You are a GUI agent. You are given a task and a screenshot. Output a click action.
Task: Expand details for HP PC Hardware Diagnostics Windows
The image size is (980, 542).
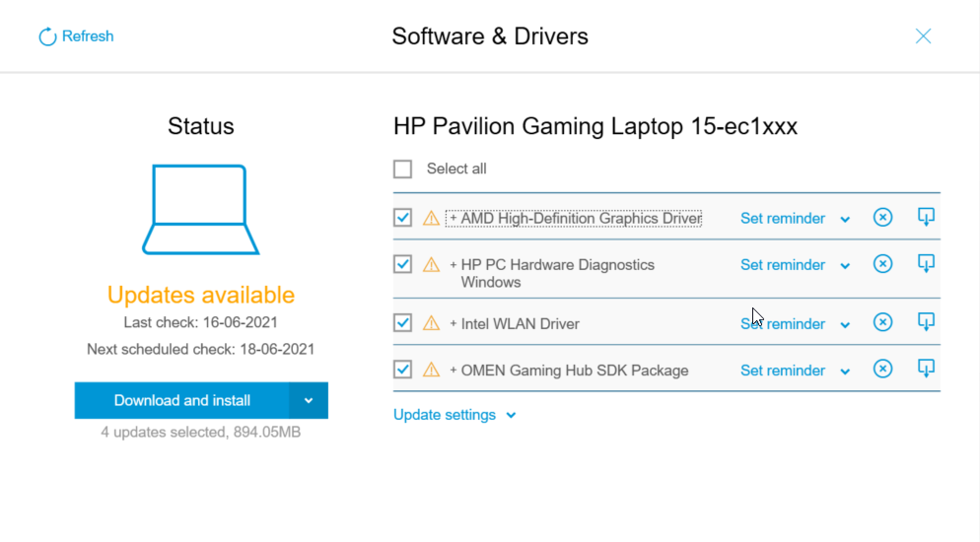pyautogui.click(x=454, y=265)
